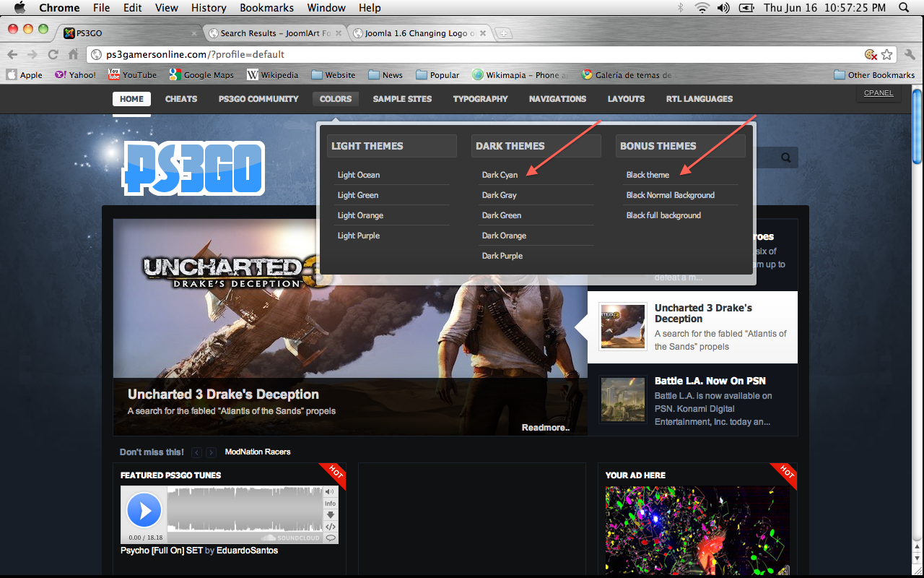The width and height of the screenshot is (924, 578).
Task: Open the Chrome wrench menu
Action: click(x=910, y=54)
